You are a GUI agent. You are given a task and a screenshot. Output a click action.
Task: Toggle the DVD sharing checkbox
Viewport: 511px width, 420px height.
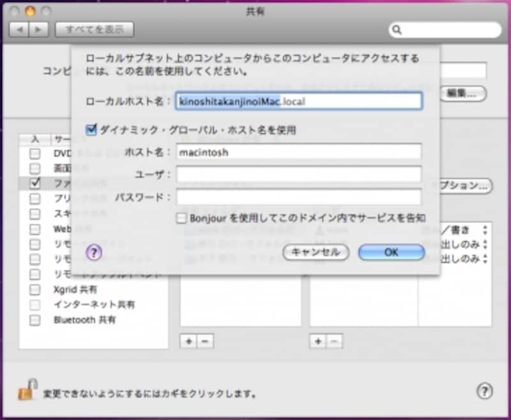(x=35, y=153)
